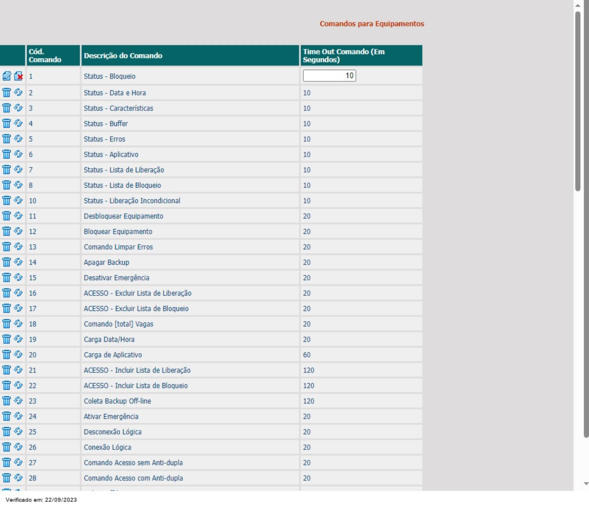Cancel editing on Status - Bloqueio row
The width and height of the screenshot is (589, 508).
click(x=18, y=76)
